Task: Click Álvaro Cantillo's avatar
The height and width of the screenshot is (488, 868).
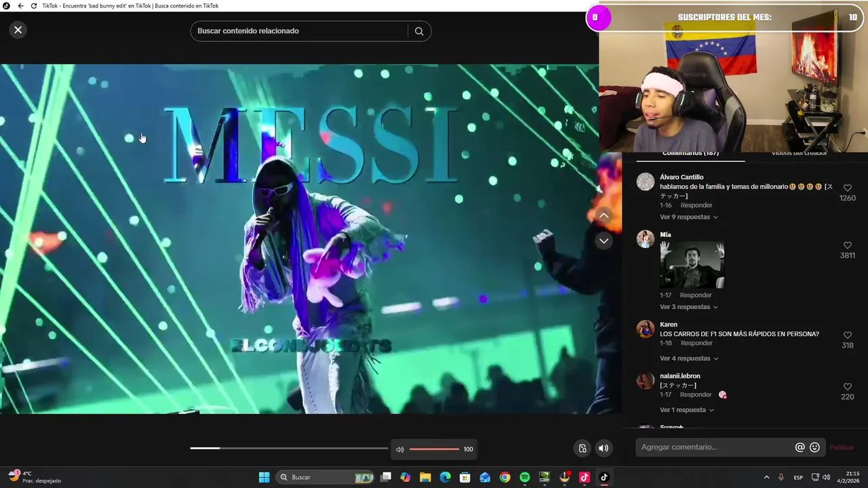Action: click(x=646, y=182)
